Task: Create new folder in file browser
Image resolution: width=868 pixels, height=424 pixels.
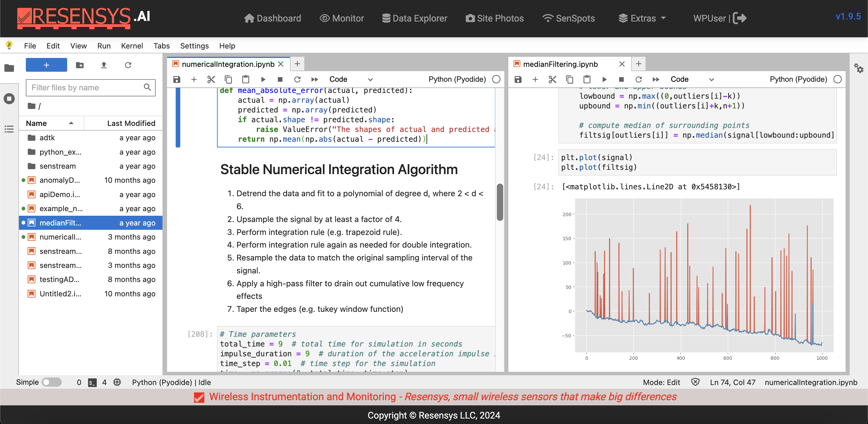Action: [80, 65]
